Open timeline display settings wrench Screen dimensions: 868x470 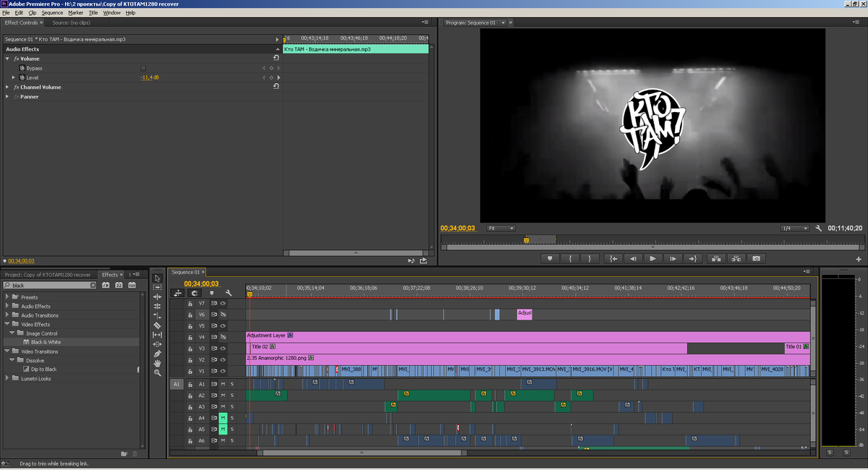(228, 293)
